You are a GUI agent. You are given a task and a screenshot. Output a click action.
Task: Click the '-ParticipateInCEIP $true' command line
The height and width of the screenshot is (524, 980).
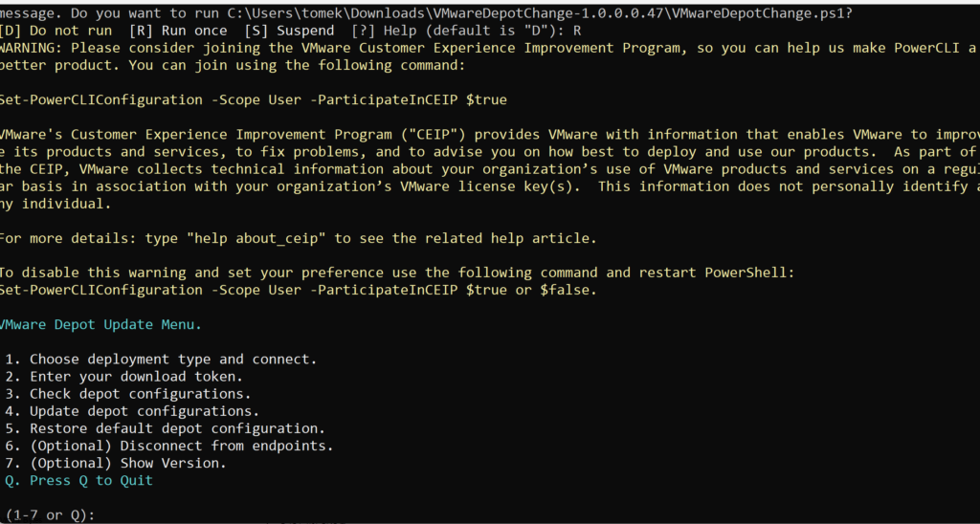click(x=253, y=100)
